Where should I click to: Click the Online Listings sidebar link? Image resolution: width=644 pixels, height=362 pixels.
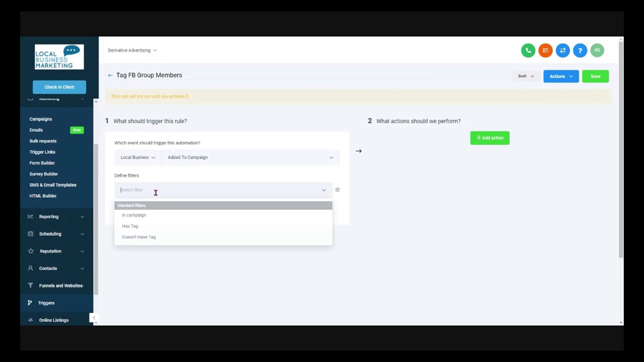click(54, 320)
